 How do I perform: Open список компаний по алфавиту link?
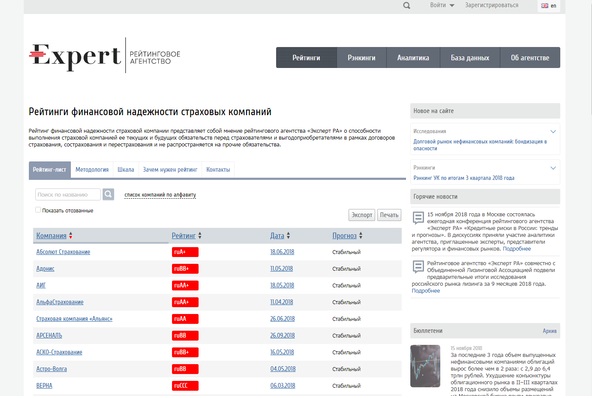(160, 195)
